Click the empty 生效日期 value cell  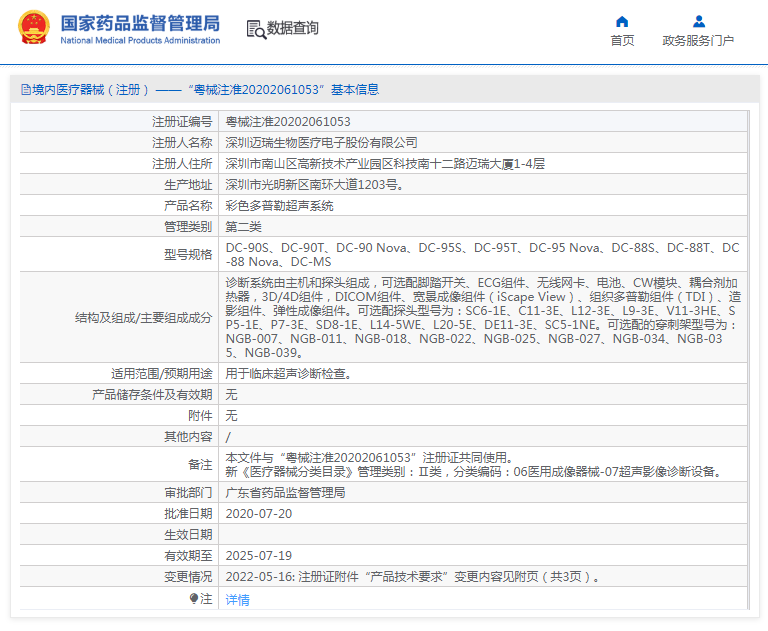[x=483, y=535]
